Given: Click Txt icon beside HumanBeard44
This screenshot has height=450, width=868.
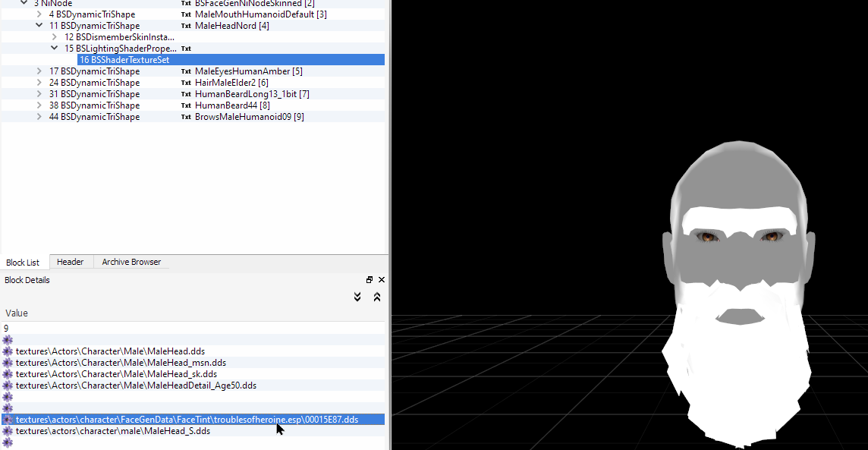Looking at the screenshot, I should [x=186, y=105].
